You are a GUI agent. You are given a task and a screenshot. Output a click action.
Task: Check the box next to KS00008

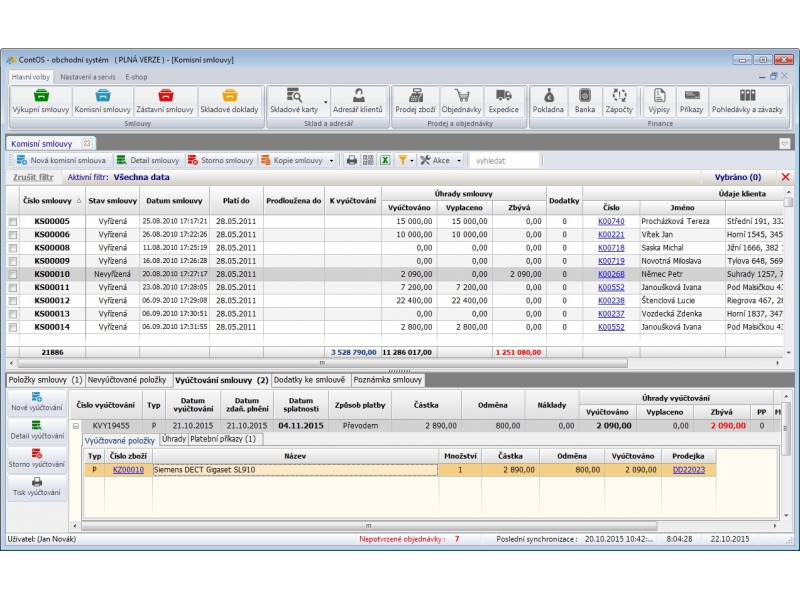pos(13,247)
